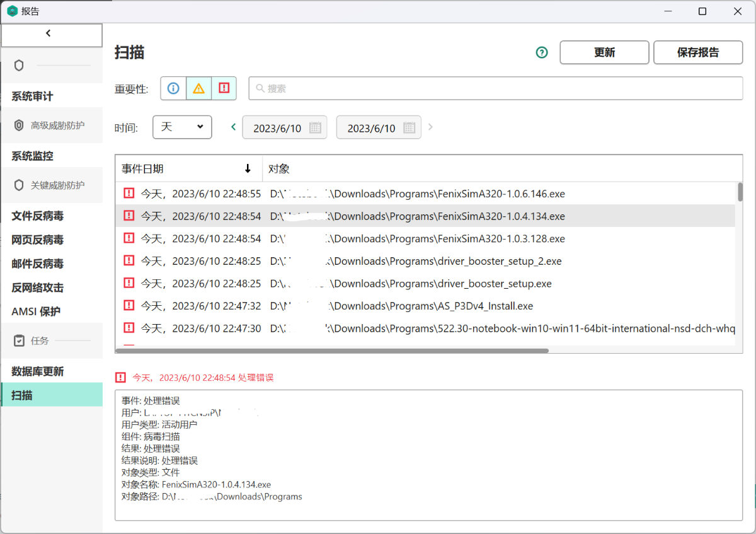Click the app icon in the title bar
The height and width of the screenshot is (534, 756).
tap(12, 11)
